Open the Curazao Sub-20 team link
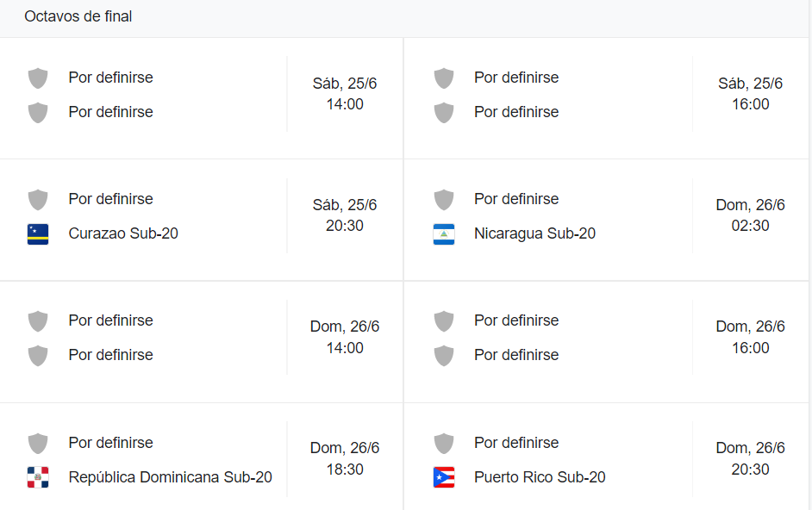 (123, 233)
